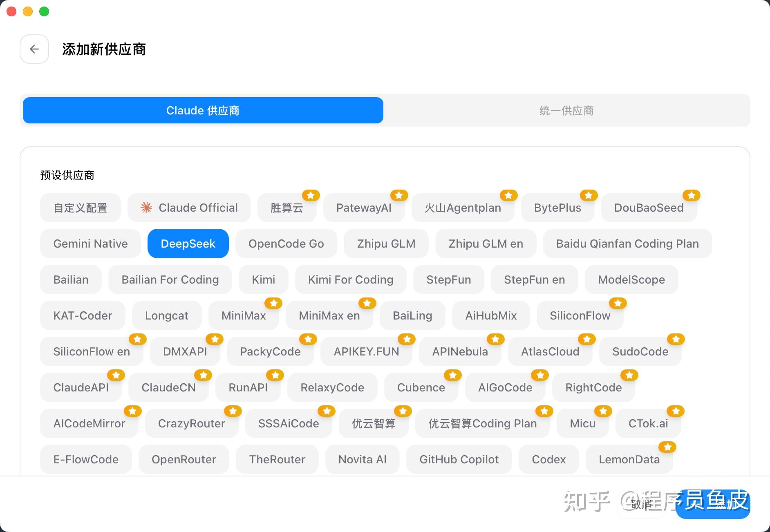Image resolution: width=770 pixels, height=532 pixels.
Task: Choose the 优云智算Coding Plan provider
Action: [482, 423]
